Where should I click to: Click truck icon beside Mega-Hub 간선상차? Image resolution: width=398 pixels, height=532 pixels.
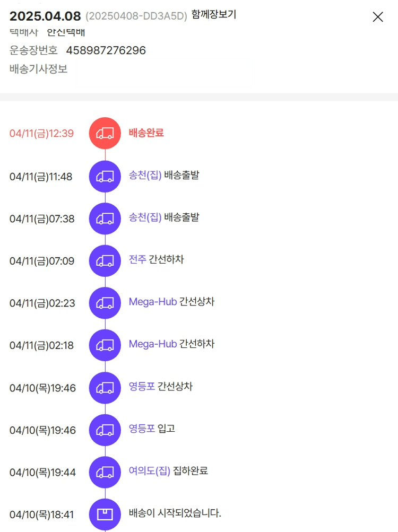[x=105, y=303]
